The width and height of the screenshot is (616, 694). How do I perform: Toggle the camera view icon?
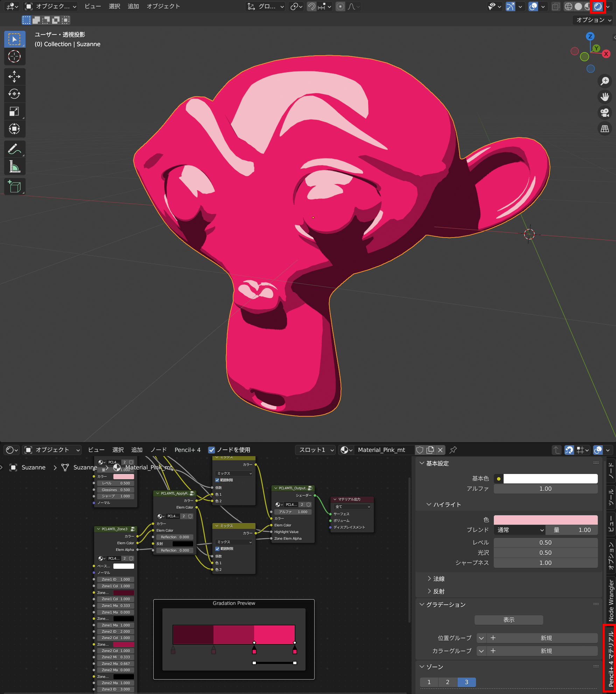tap(604, 113)
